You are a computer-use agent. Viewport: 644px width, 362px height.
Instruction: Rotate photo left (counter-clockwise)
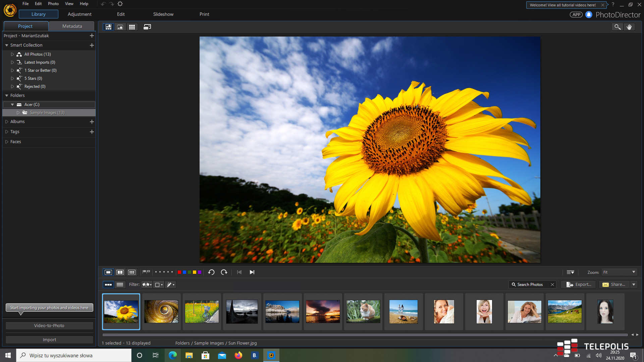(211, 272)
